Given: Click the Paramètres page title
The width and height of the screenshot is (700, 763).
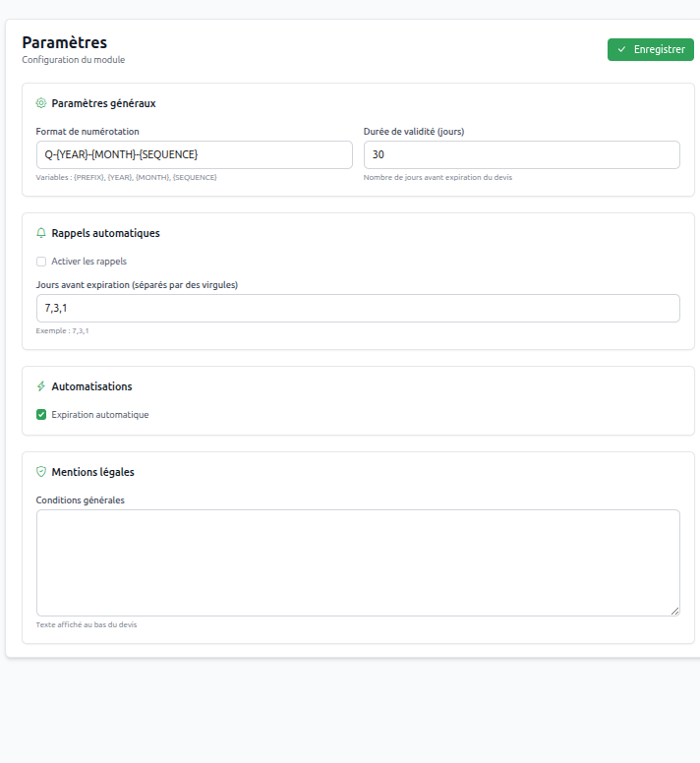Looking at the screenshot, I should 65,42.
